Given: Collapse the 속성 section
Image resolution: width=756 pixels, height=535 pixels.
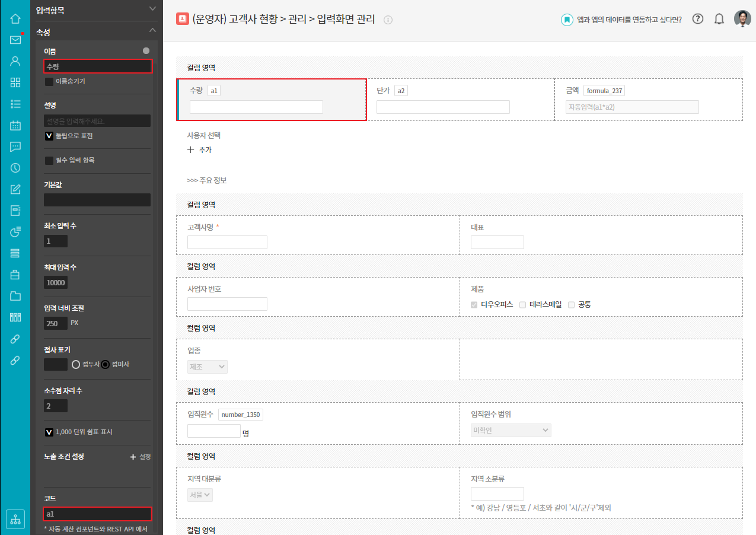Looking at the screenshot, I should (152, 30).
